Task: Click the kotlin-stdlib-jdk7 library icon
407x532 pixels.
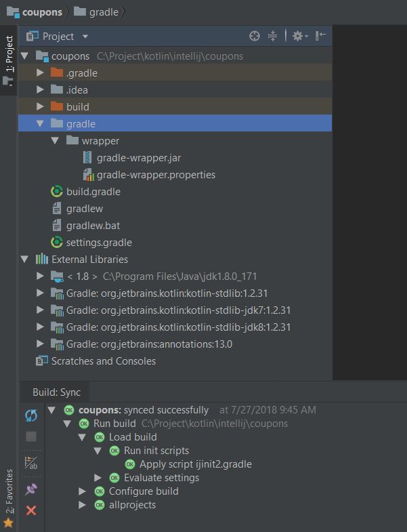Action: point(57,310)
